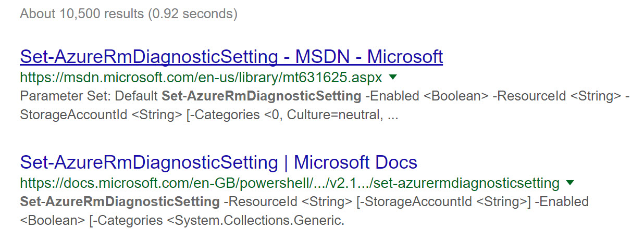The width and height of the screenshot is (644, 241).
Task: Click '-Enabled <Boolean>' in the MSDN snippet
Action: point(427,96)
